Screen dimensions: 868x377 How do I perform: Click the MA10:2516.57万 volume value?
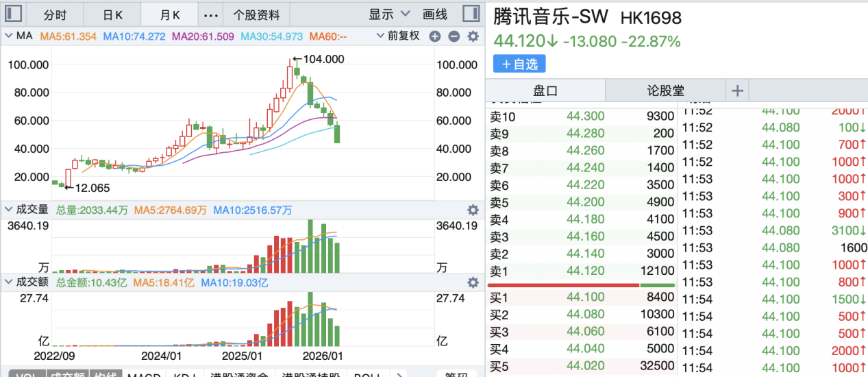tap(252, 210)
